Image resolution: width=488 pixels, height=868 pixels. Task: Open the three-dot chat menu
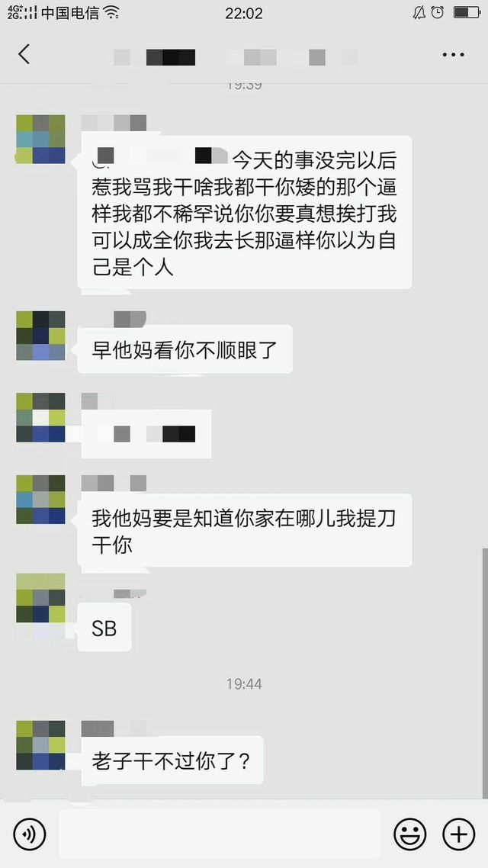453,55
